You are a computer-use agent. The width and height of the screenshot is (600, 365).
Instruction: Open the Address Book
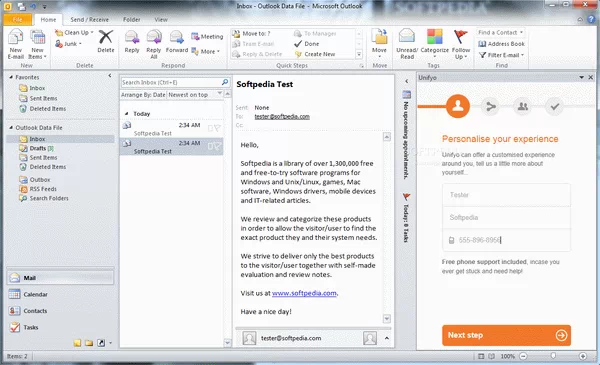coord(502,44)
